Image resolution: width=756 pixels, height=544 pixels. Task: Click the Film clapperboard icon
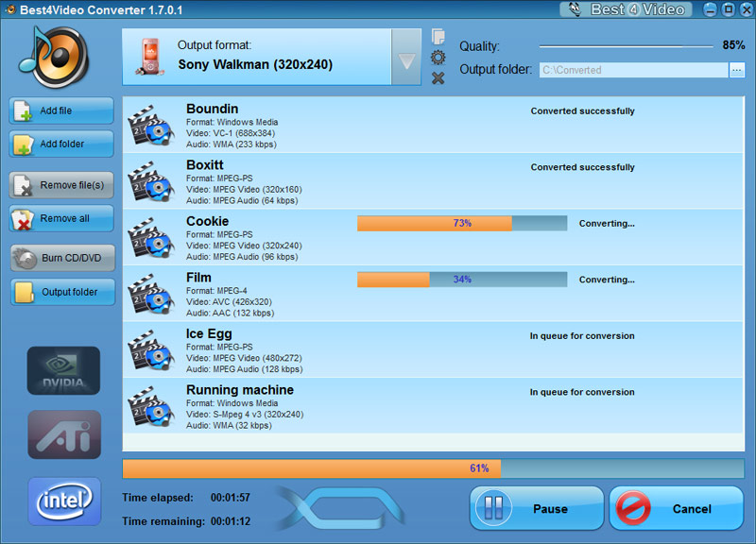(x=150, y=294)
